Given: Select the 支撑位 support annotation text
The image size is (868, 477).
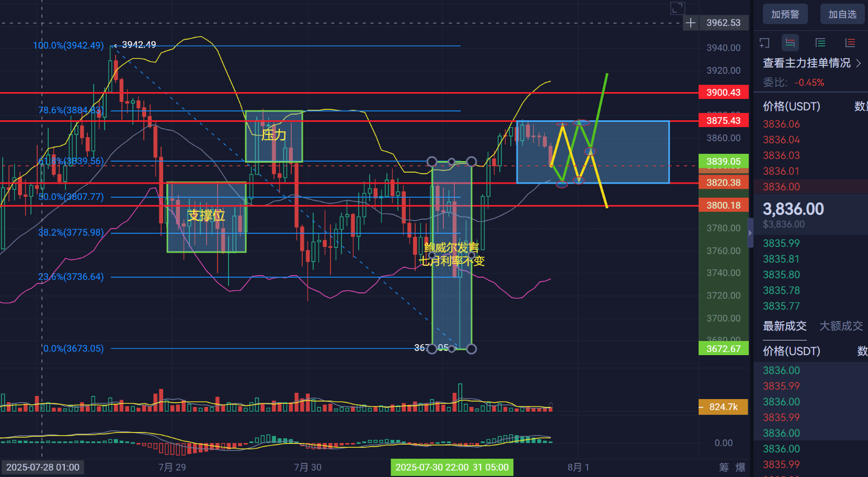Looking at the screenshot, I should click(x=206, y=215).
